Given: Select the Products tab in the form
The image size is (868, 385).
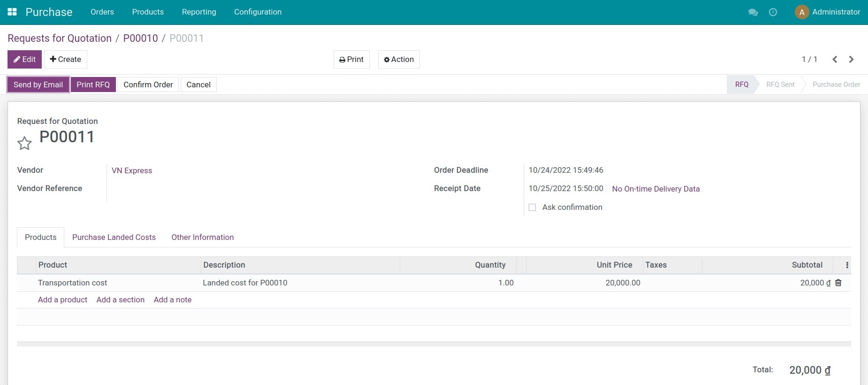Looking at the screenshot, I should pos(41,237).
